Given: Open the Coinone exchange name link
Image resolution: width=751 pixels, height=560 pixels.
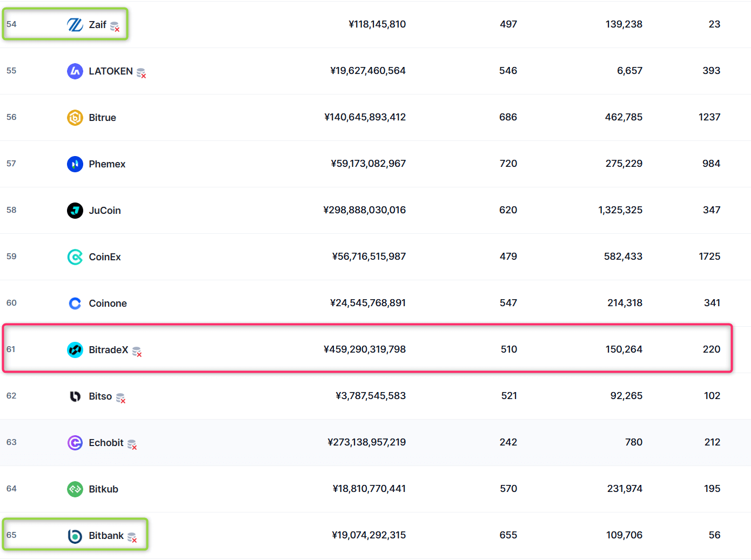Looking at the screenshot, I should pyautogui.click(x=108, y=303).
